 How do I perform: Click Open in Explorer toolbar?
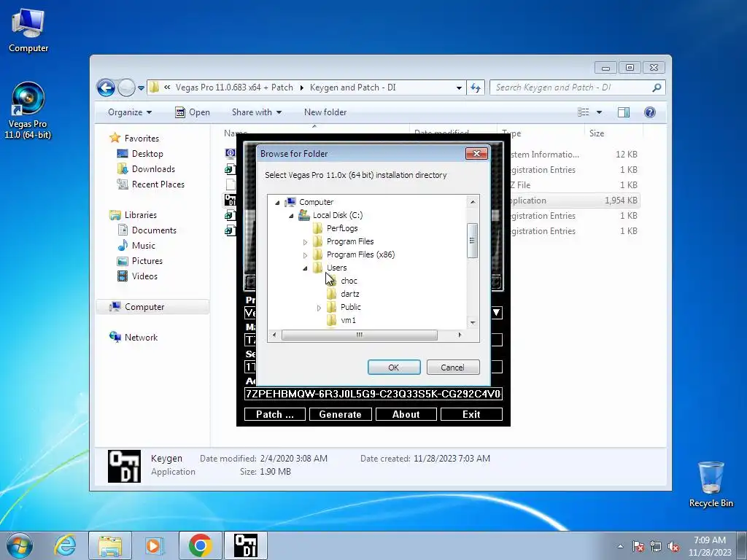point(193,112)
